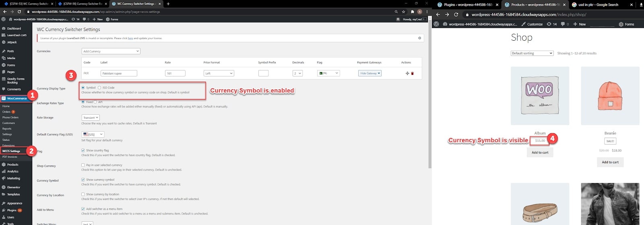Open a new browser tab in left window
This screenshot has height=225, width=644.
click(x=168, y=4)
